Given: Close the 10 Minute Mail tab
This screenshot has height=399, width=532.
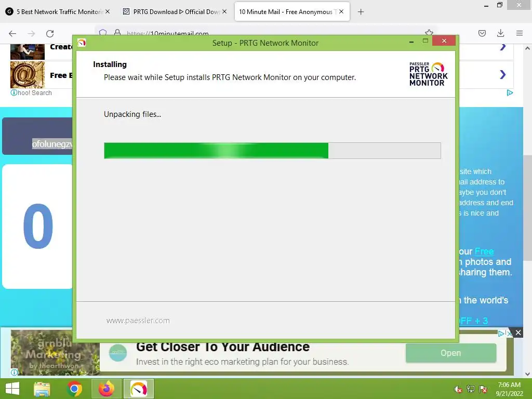Looking at the screenshot, I should tap(341, 11).
